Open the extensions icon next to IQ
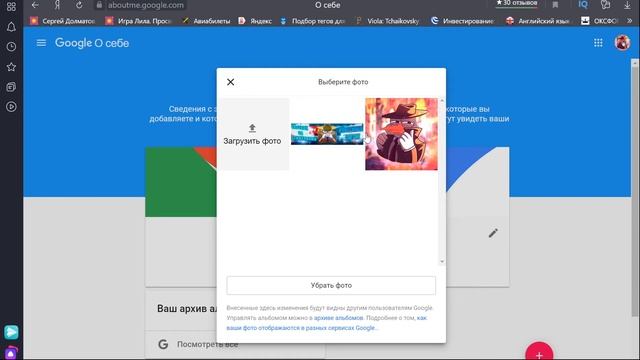This screenshot has height=360, width=640. coord(606,5)
